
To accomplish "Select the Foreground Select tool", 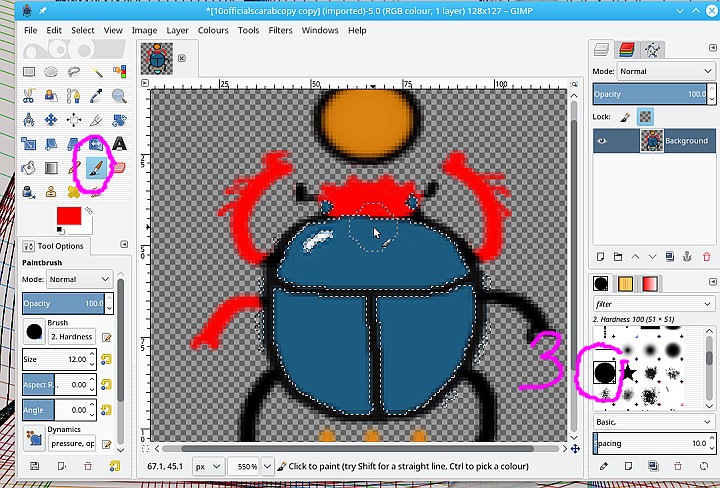I will coord(51,95).
